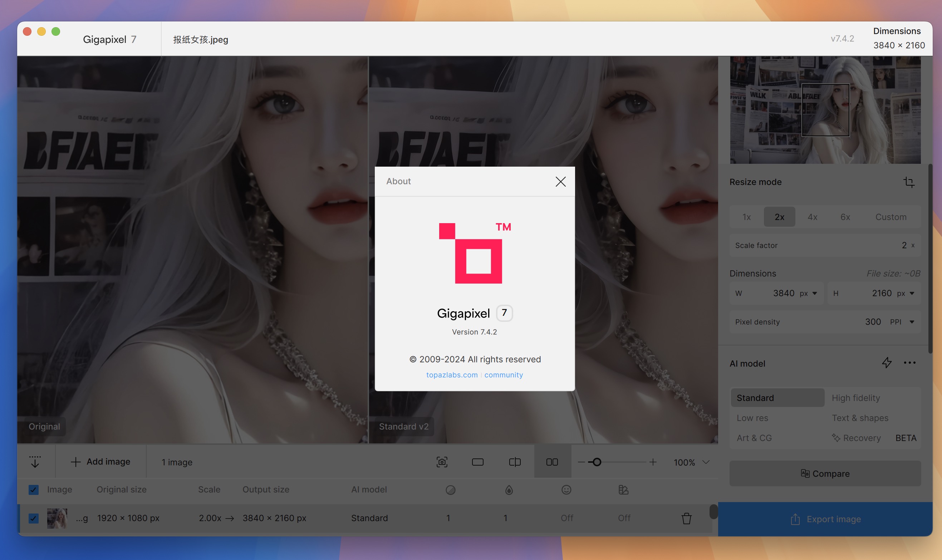Select the Standard AI model tab
The width and height of the screenshot is (942, 560).
click(x=777, y=397)
